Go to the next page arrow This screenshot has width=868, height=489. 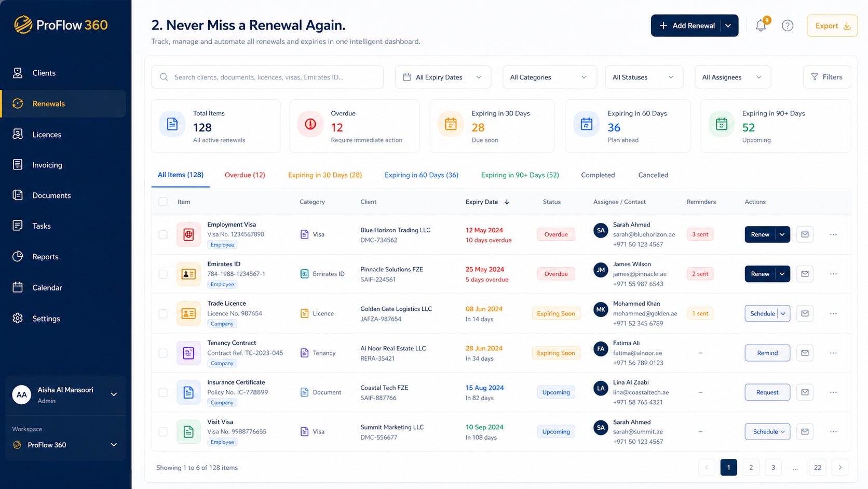pyautogui.click(x=840, y=468)
